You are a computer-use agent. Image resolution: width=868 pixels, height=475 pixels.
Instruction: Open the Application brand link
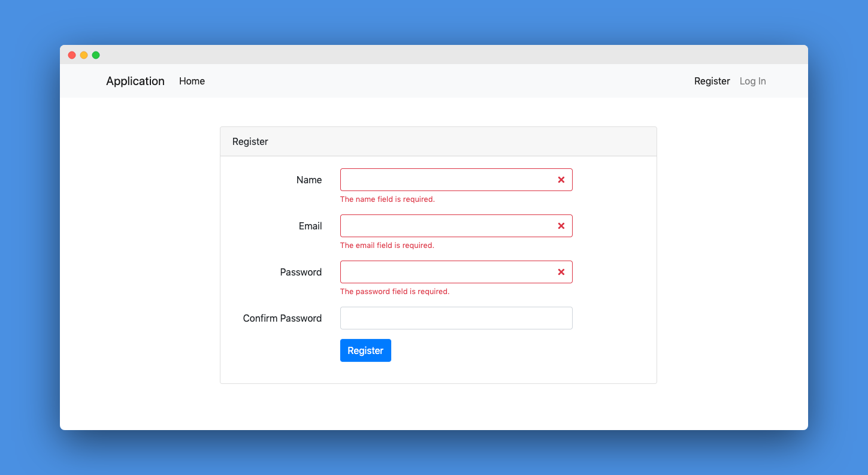coord(135,81)
